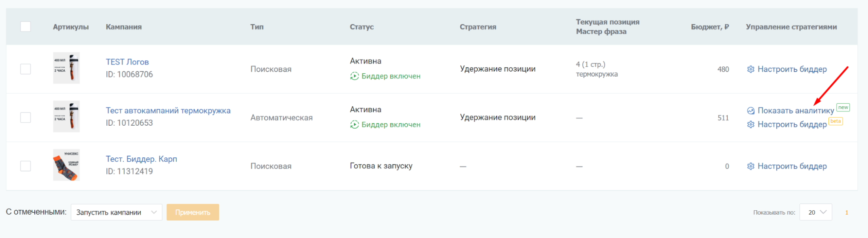The image size is (868, 238).
Task: Go to pagination page 1
Action: click(846, 212)
